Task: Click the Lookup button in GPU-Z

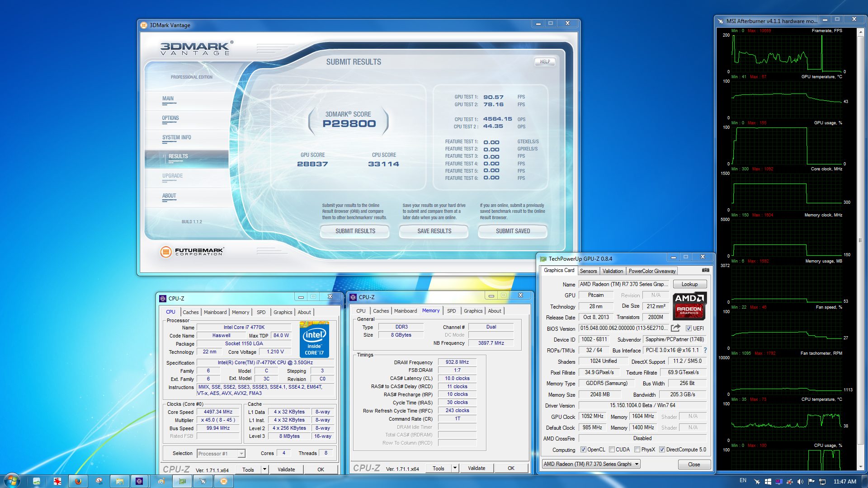Action: coord(689,284)
